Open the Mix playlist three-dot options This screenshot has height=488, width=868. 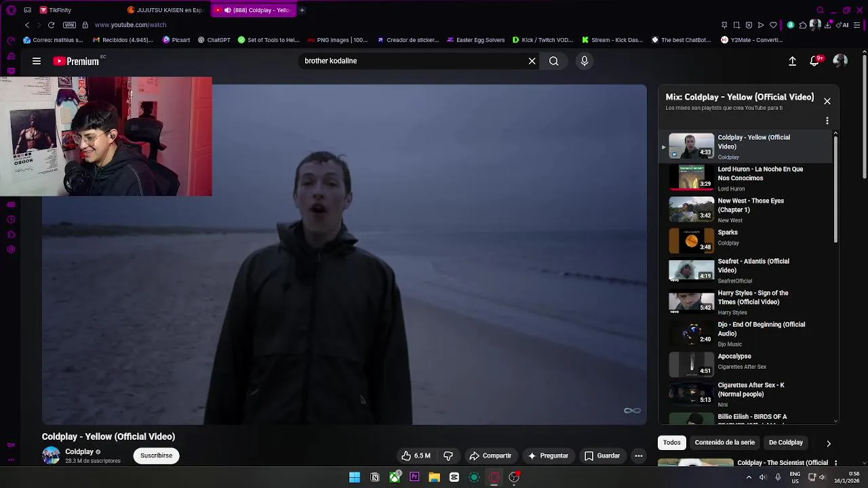pyautogui.click(x=827, y=121)
